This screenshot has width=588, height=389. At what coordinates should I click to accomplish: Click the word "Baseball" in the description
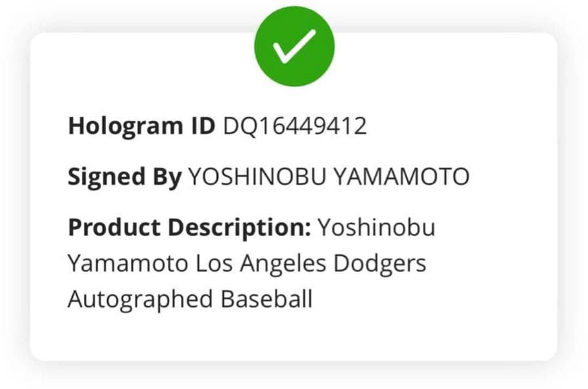[267, 300]
